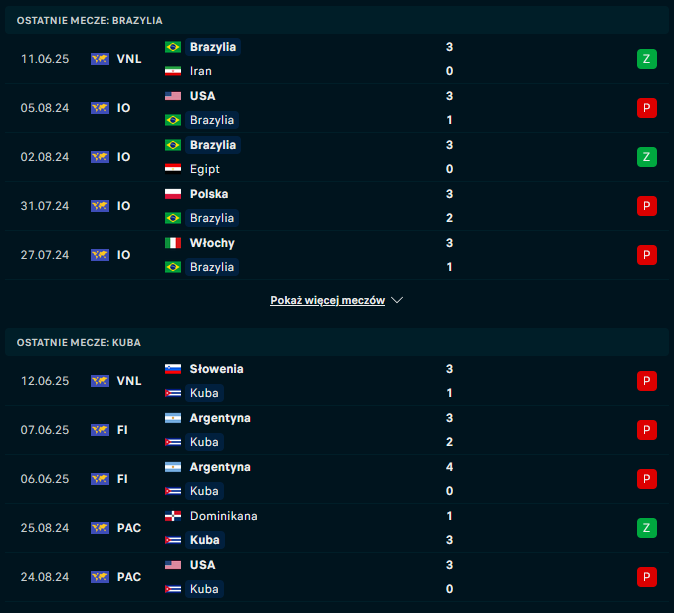Click the world map icon for 25.08.24 PAC
The width and height of the screenshot is (674, 613).
coord(100,528)
